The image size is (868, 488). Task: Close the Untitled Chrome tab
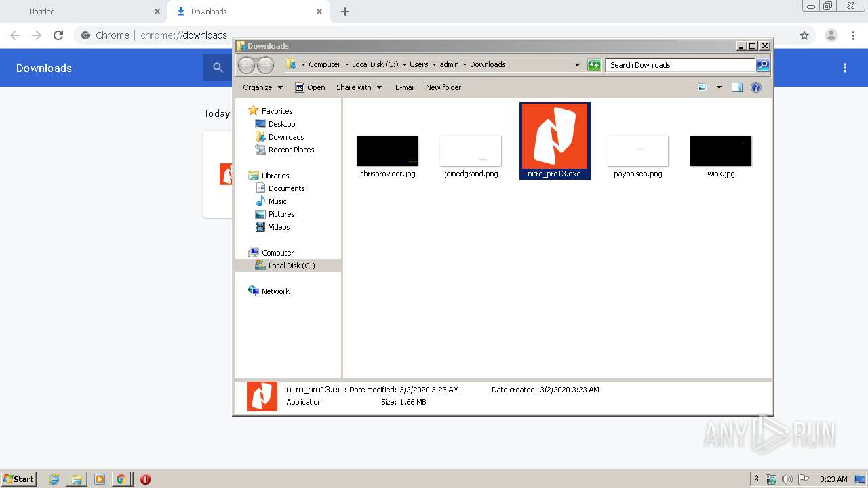(157, 12)
